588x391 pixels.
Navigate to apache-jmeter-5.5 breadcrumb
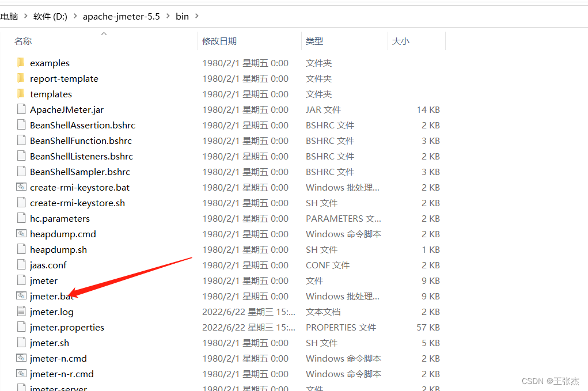[x=121, y=17]
